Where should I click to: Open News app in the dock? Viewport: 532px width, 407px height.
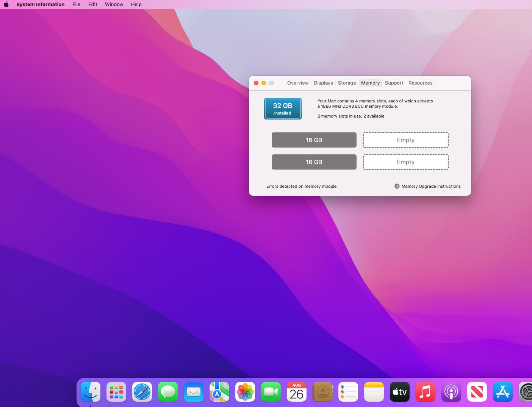477,392
